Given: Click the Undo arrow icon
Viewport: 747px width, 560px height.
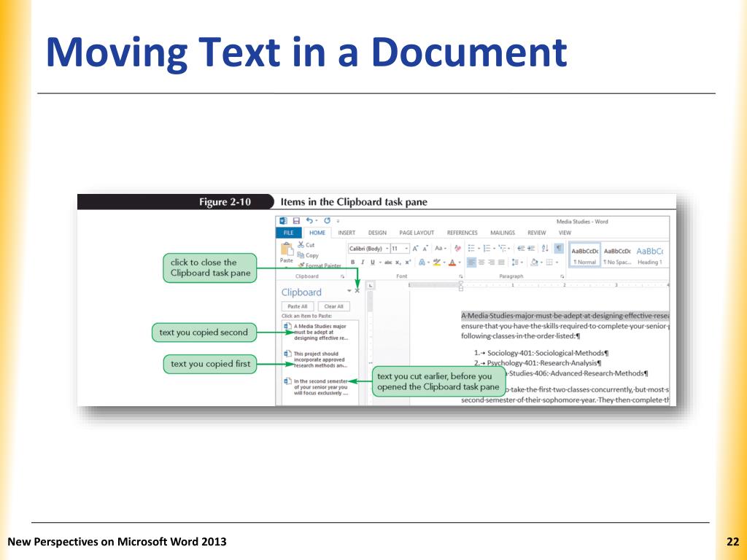Looking at the screenshot, I should click(309, 221).
